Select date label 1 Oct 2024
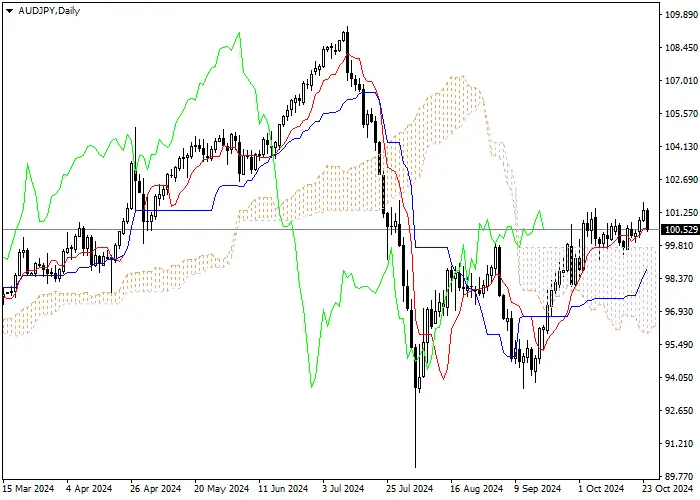Viewport: 700px width, 500px height. point(601,489)
